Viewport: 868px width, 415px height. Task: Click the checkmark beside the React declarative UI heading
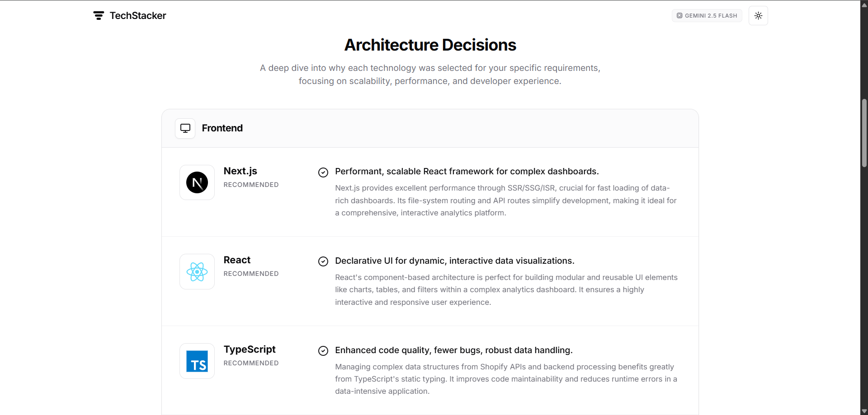click(x=323, y=261)
